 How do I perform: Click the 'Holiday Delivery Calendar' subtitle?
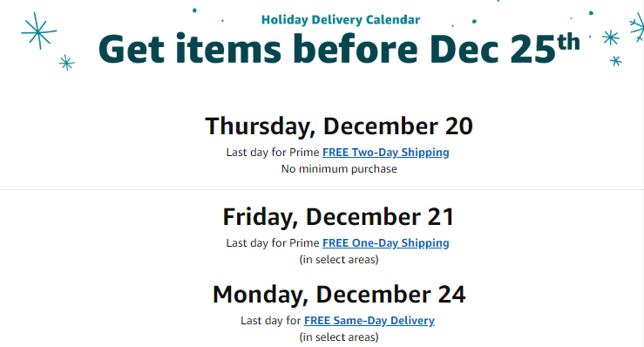[x=341, y=20]
